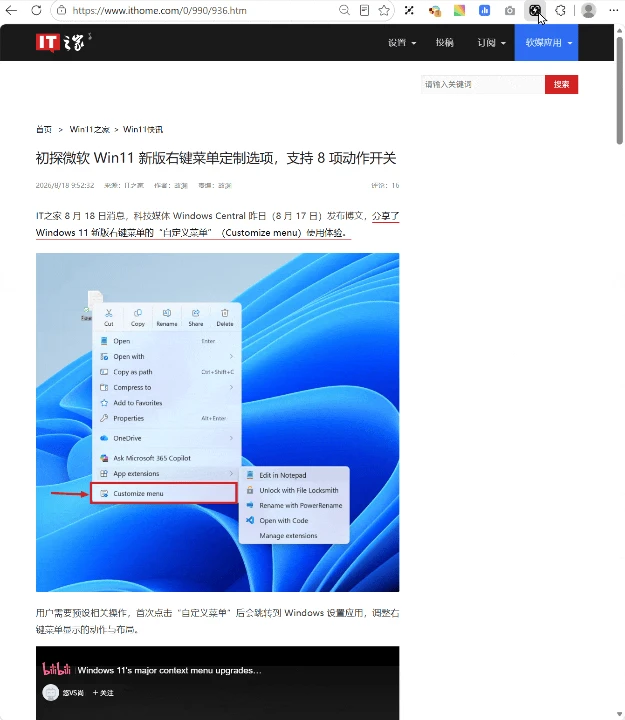Open the Win11快讯 breadcrumb link
The image size is (625, 720).
(x=143, y=129)
